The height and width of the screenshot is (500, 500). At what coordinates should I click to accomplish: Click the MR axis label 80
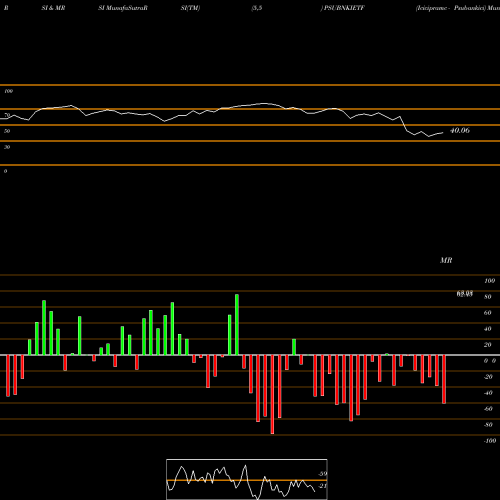[x=488, y=297]
